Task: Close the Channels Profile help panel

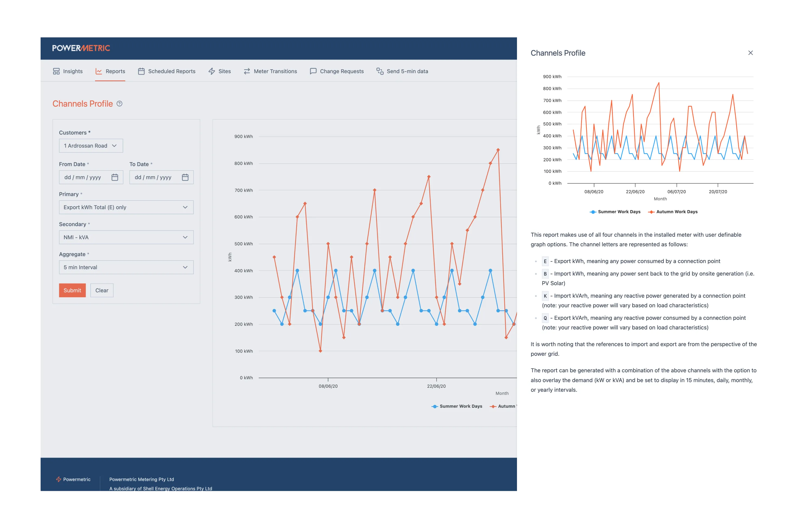Action: pyautogui.click(x=750, y=53)
